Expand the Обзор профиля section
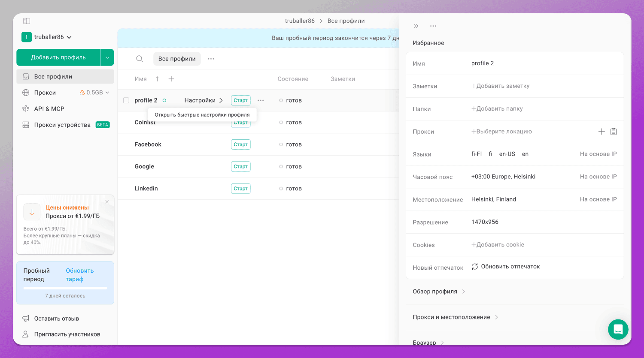 click(x=439, y=292)
